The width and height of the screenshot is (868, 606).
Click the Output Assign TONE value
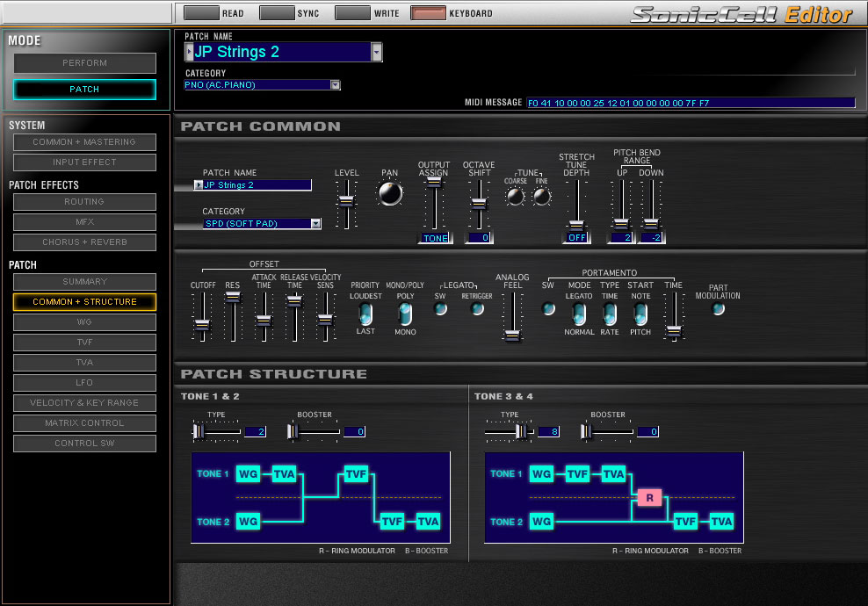tap(435, 238)
